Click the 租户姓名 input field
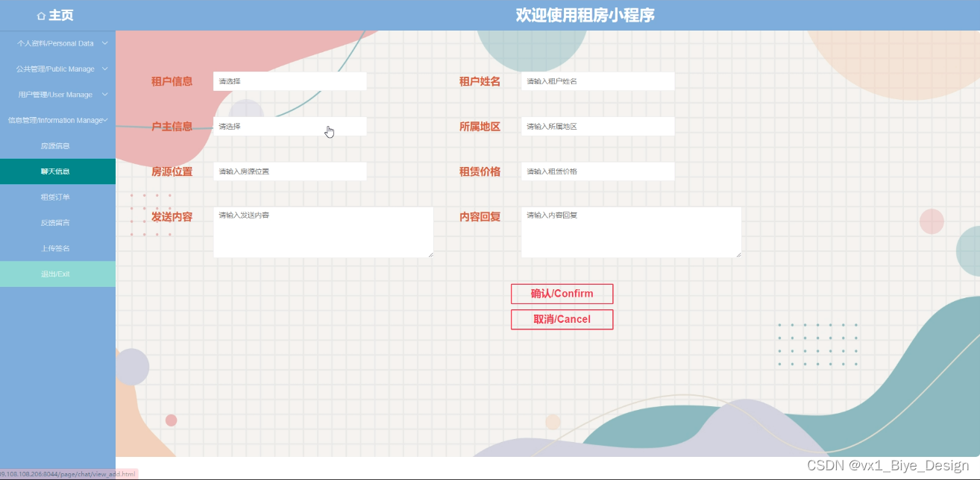980x480 pixels. click(x=597, y=80)
